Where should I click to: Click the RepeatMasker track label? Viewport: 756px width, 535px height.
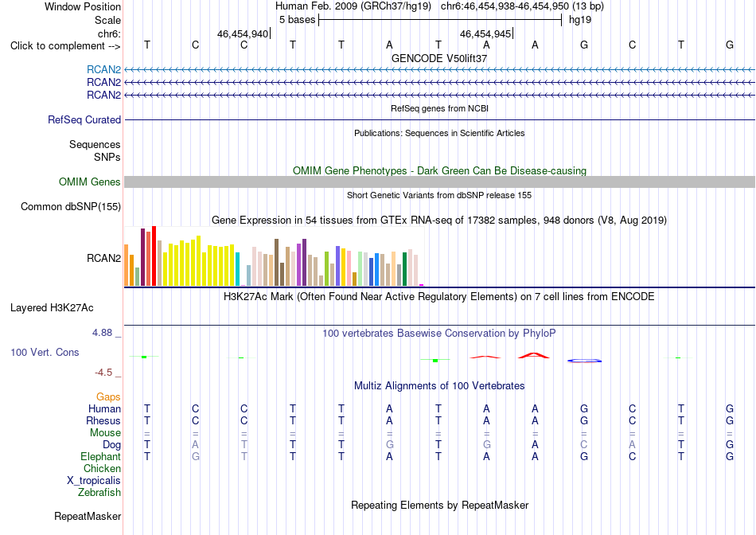[88, 516]
